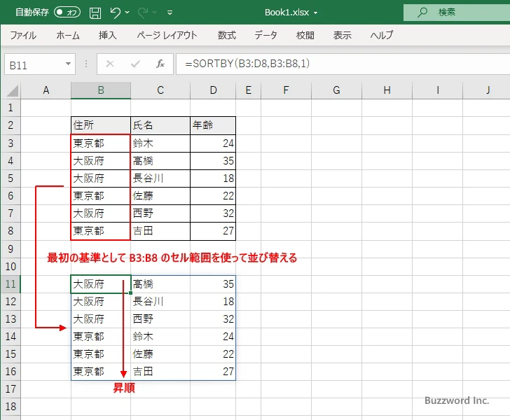The height and width of the screenshot is (420, 510).
Task: Click the 住所 header cell
Action: (x=101, y=125)
